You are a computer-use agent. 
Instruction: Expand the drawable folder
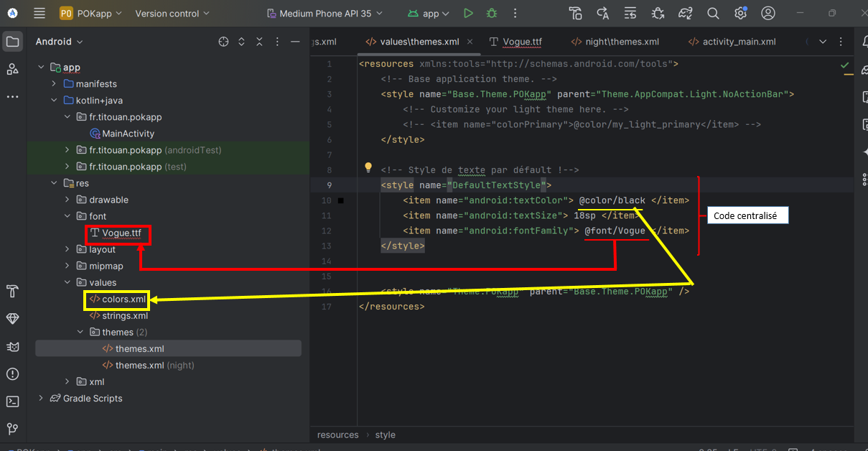[x=67, y=200]
